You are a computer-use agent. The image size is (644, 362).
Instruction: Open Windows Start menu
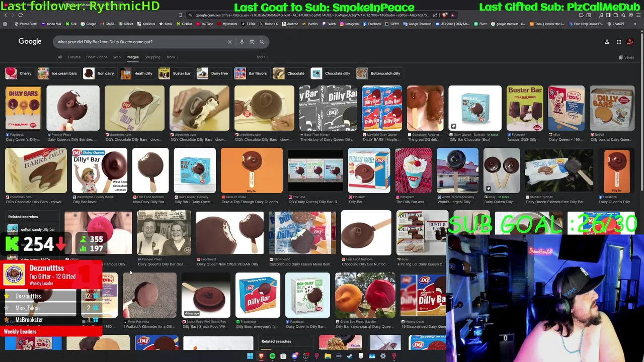[x=250, y=356]
